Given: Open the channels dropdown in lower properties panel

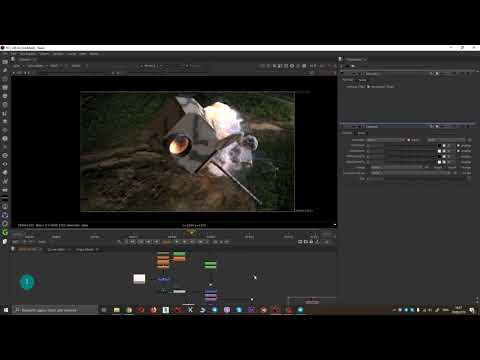Looking at the screenshot, I should coord(385,140).
